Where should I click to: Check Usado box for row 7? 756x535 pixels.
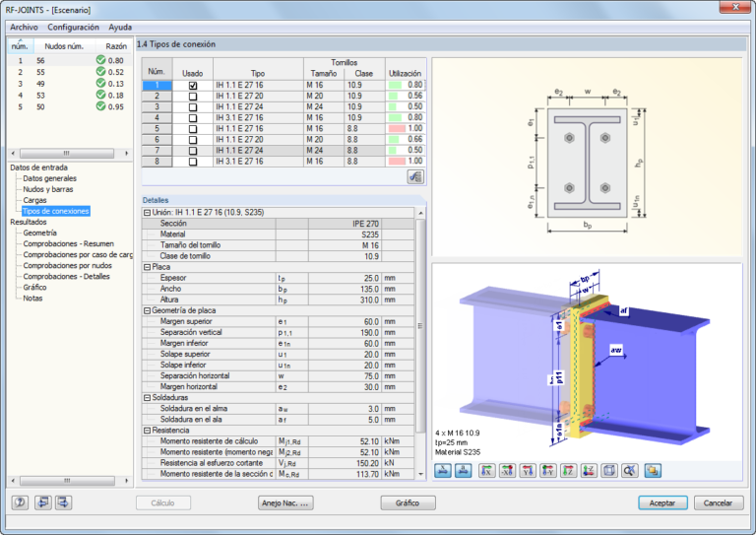click(193, 151)
